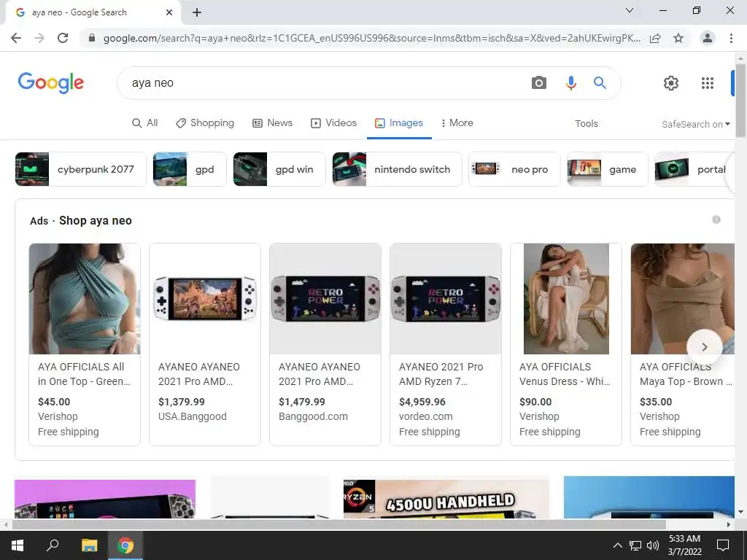Open the Chrome profile avatar
Viewport: 747px width, 560px height.
point(708,38)
